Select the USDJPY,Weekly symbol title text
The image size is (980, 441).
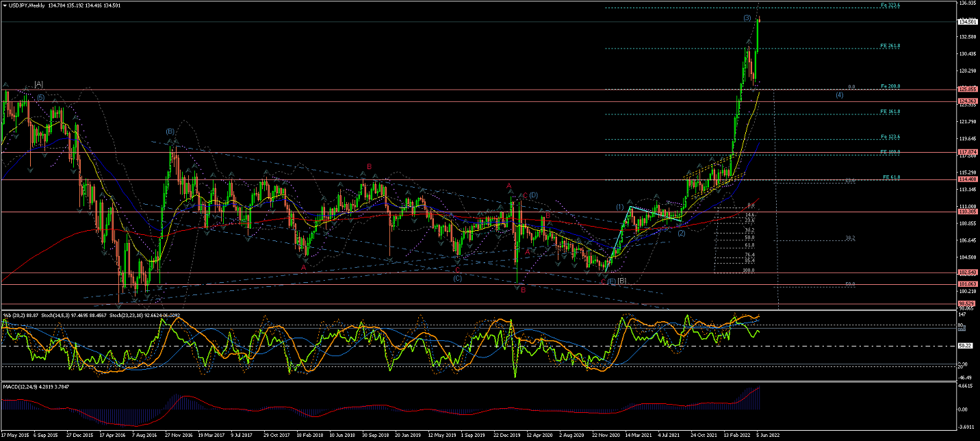pyautogui.click(x=27, y=5)
